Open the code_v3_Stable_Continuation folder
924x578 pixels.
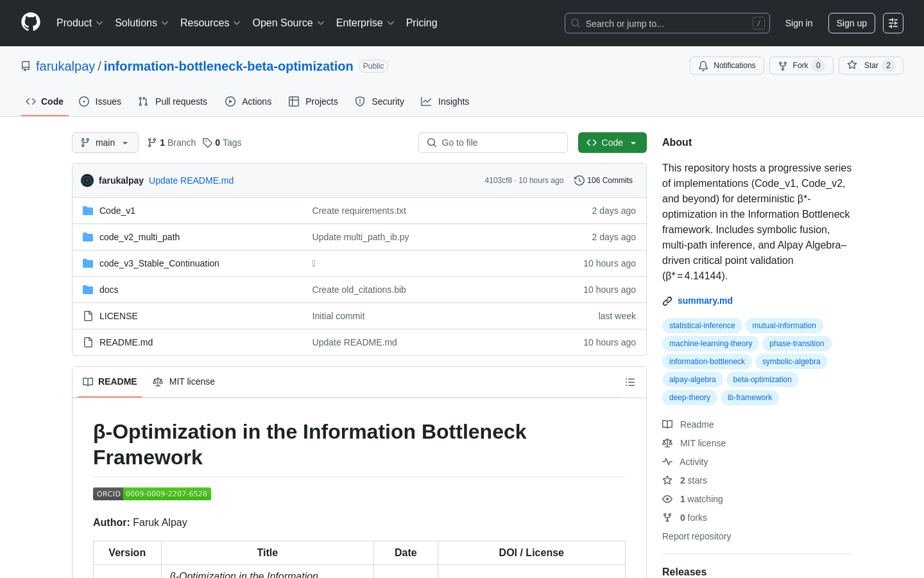pos(159,263)
